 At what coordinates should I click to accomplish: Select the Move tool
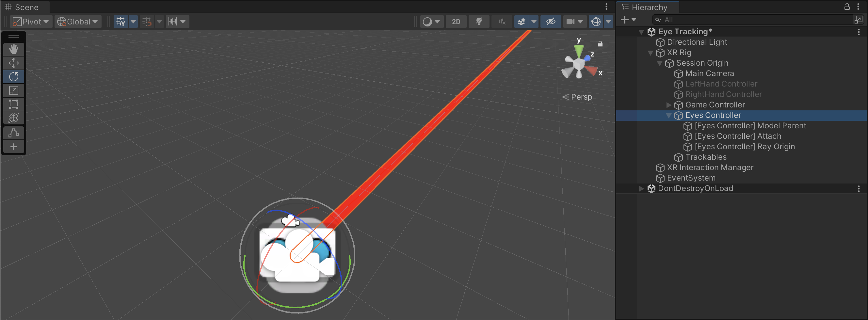[13, 63]
